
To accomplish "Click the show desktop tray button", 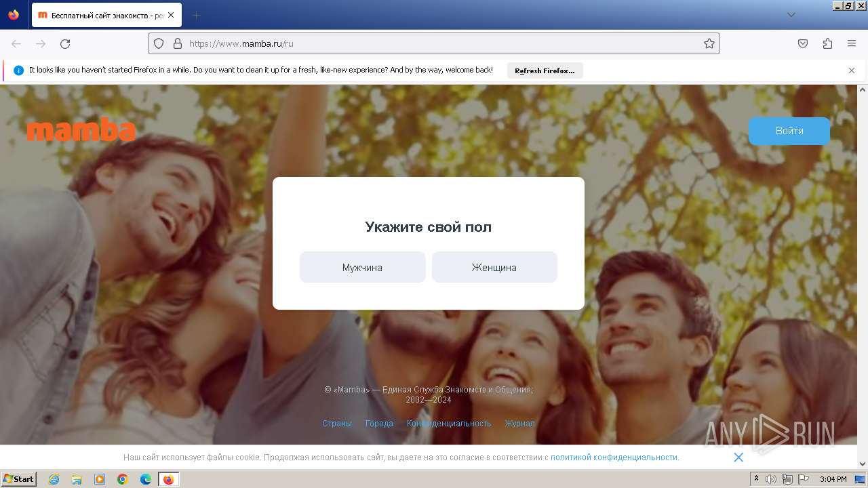I will (x=861, y=479).
